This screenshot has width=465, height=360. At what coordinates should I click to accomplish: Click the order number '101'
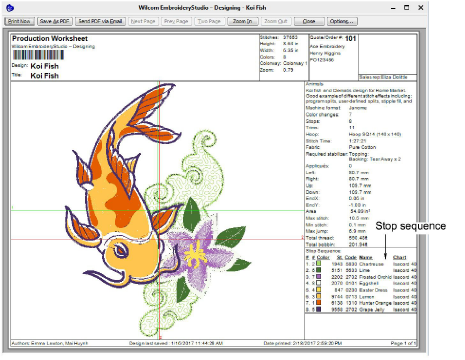pyautogui.click(x=350, y=39)
